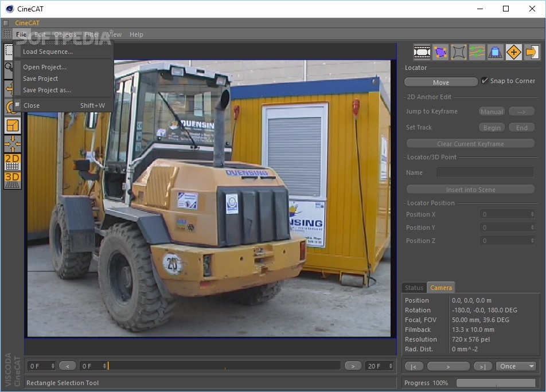The image size is (546, 392).
Task: Open the Once playback mode dropdown
Action: pyautogui.click(x=517, y=366)
